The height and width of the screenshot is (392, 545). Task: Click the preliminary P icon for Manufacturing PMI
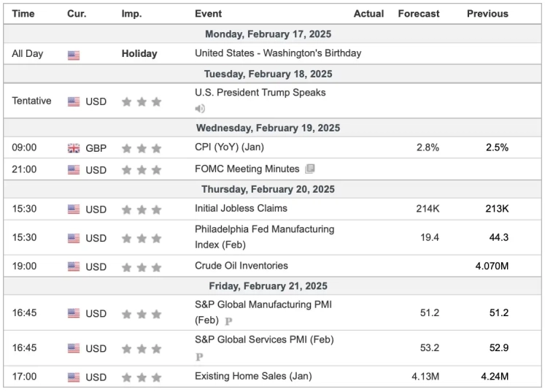(228, 320)
